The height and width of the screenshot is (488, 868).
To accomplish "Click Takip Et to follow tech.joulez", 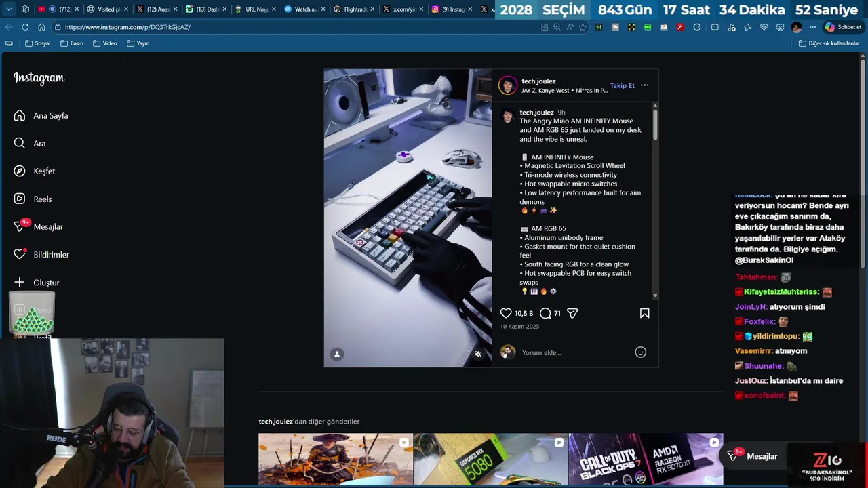I will click(x=622, y=85).
